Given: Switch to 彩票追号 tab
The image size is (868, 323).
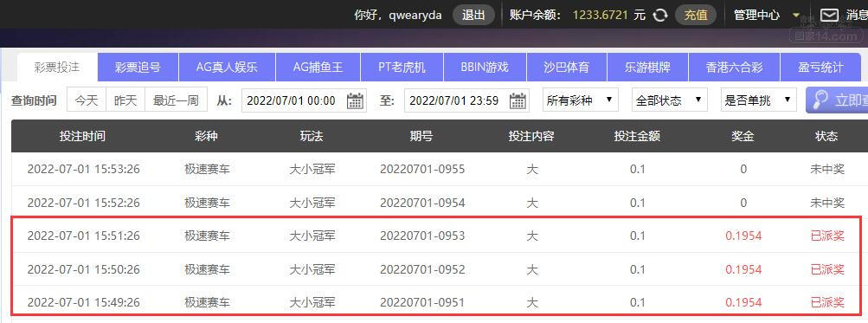Looking at the screenshot, I should (138, 68).
